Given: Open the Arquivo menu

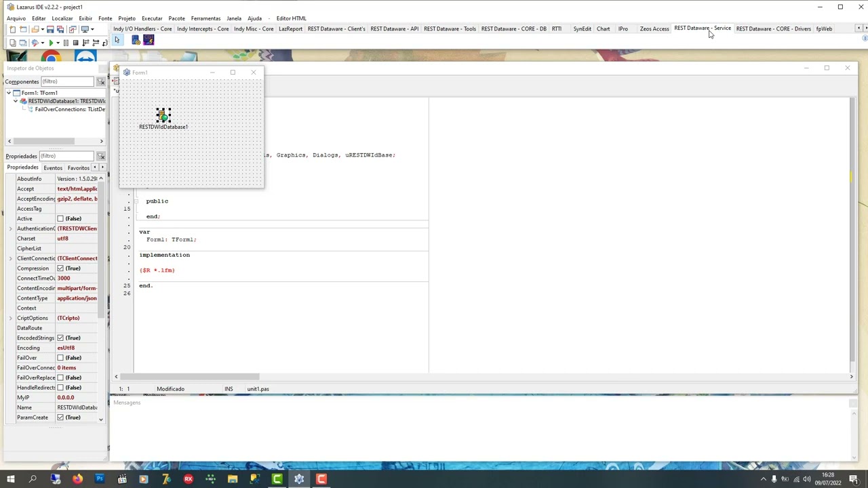Looking at the screenshot, I should coord(16,18).
